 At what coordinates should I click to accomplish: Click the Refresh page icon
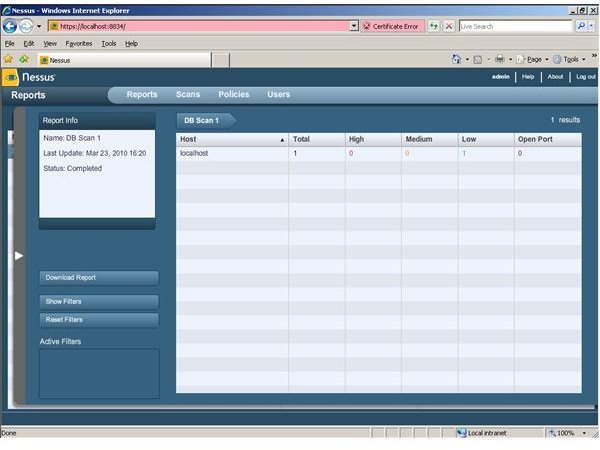[x=433, y=26]
